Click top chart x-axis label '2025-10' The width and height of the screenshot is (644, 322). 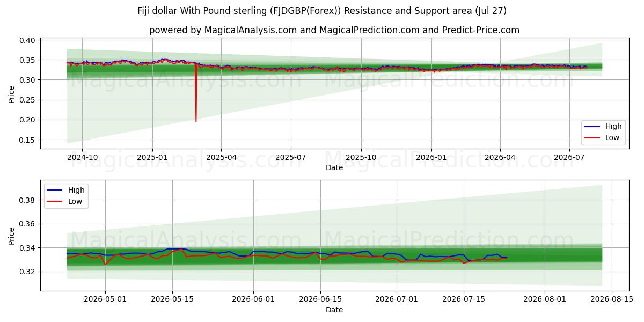(361, 157)
